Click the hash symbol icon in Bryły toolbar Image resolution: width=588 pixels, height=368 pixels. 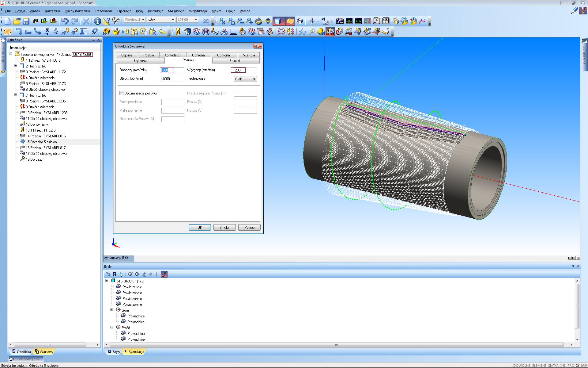(150, 274)
